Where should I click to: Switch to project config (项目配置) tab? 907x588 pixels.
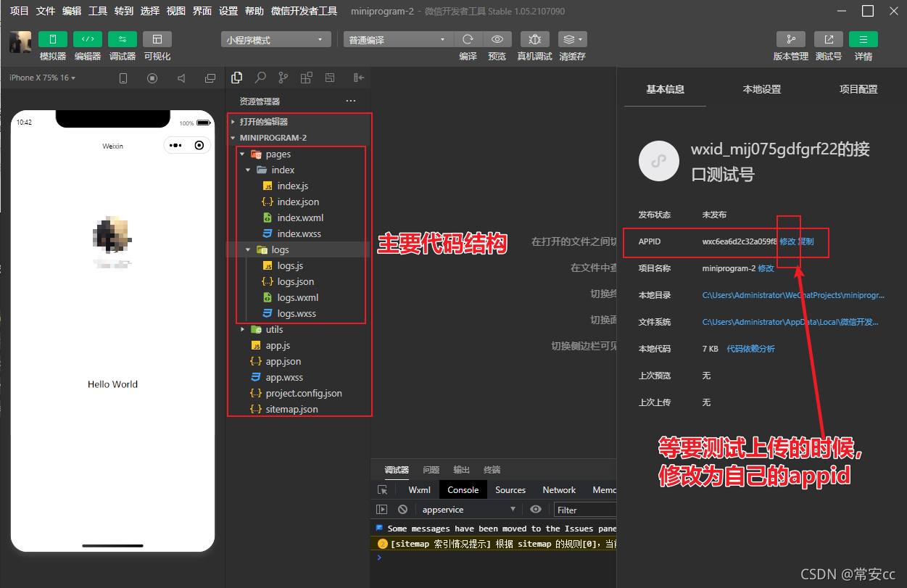858,89
